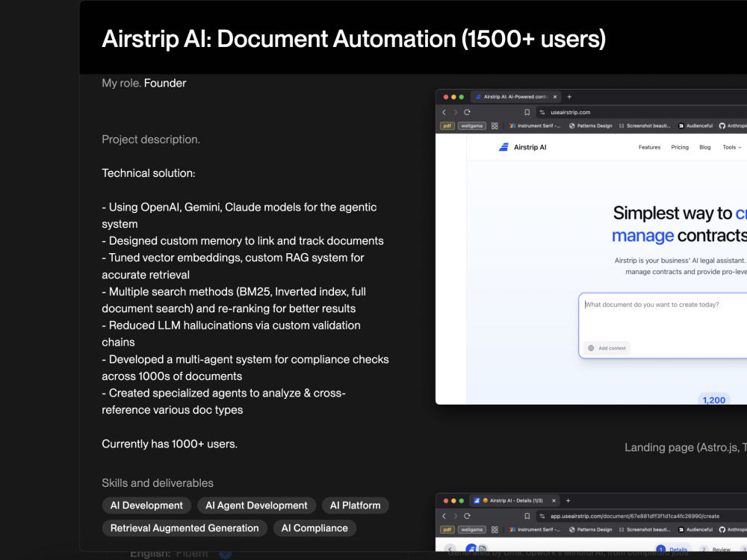Click the useairstrip.com address bar
The width and height of the screenshot is (747, 560).
click(641, 113)
